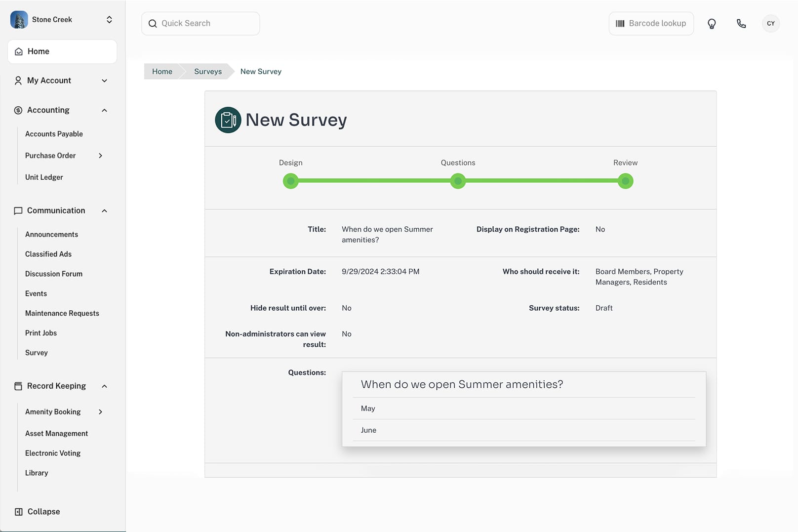Click the Stone Creek building logo
The image size is (798, 532).
tap(19, 20)
